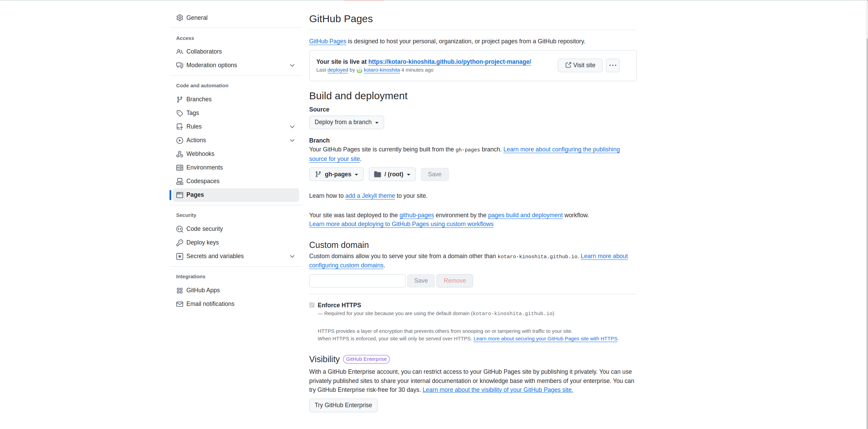Open the three-dot menu beside Visit site
The width and height of the screenshot is (868, 429).
coord(613,65)
